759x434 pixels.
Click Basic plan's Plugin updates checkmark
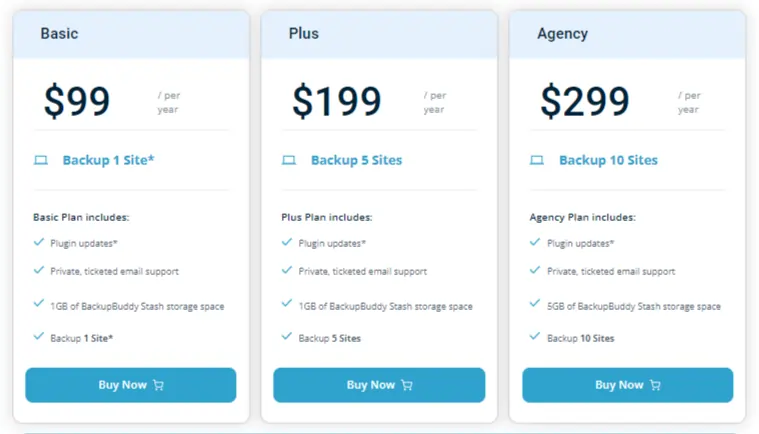click(39, 242)
